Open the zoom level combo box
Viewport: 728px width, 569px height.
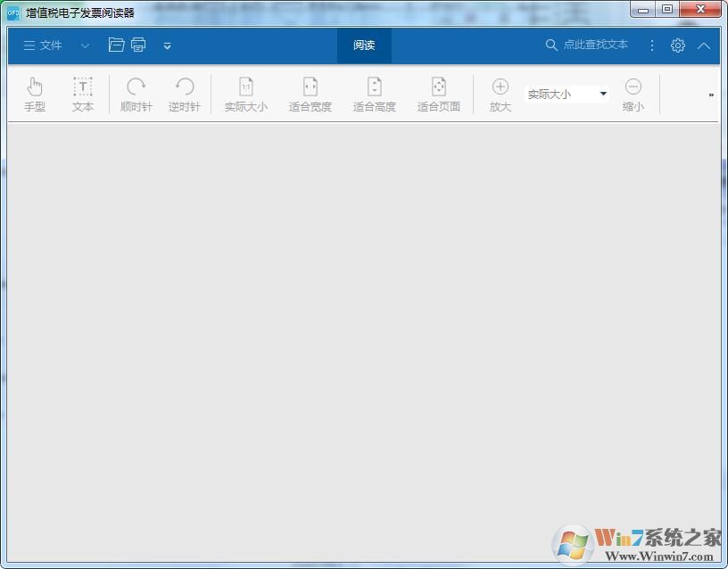click(603, 93)
